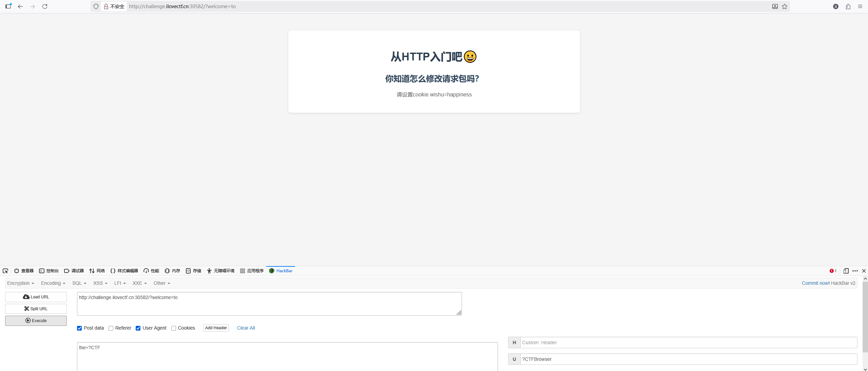Image resolution: width=868 pixels, height=371 pixels.
Task: Expand the Other dropdown menu
Action: pos(161,283)
